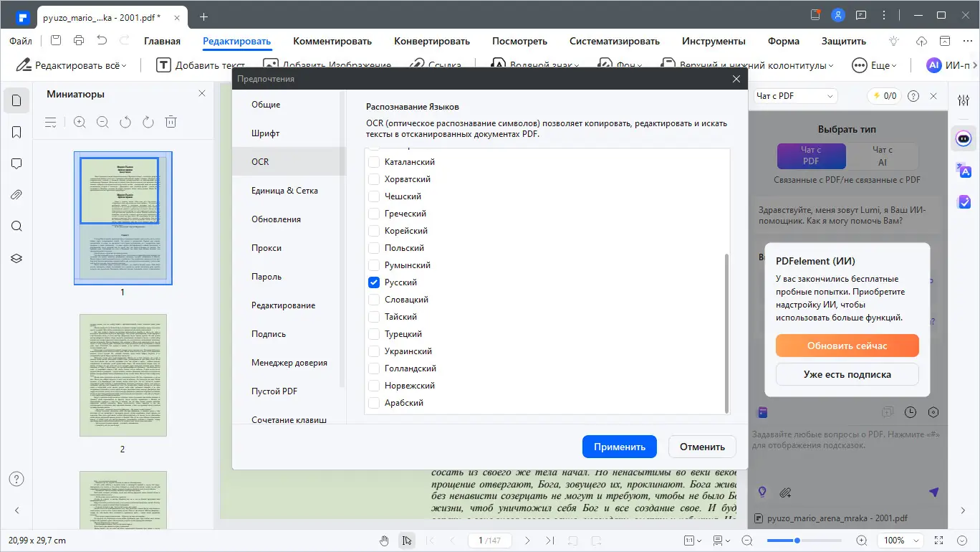This screenshot has width=980, height=552.
Task: Click the chat history clock icon
Action: 911,412
